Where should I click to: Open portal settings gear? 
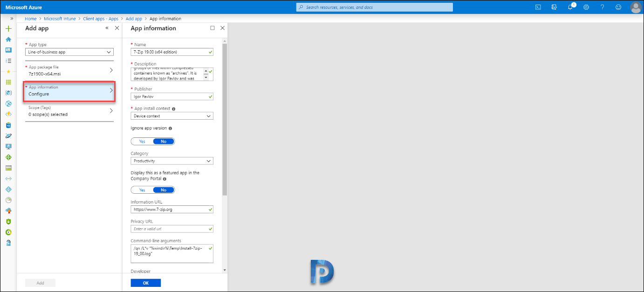pyautogui.click(x=586, y=7)
